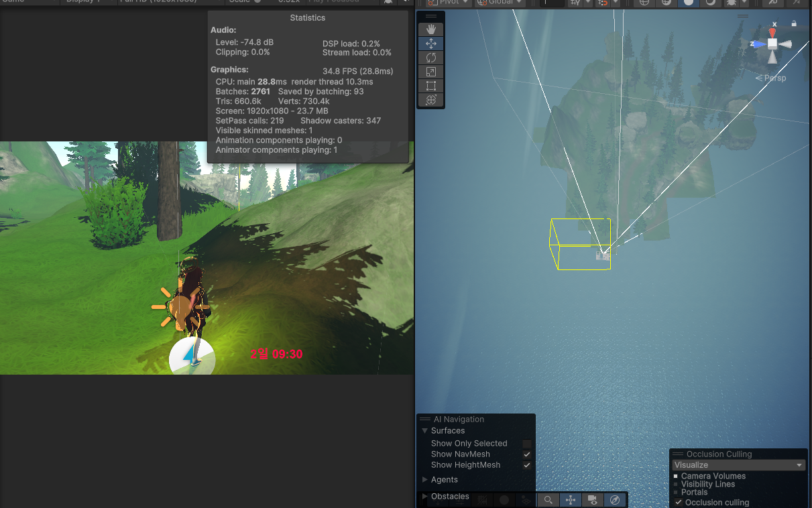Click the "SetPass calls: 219" line
Viewport: 812px width, 508px height.
249,121
